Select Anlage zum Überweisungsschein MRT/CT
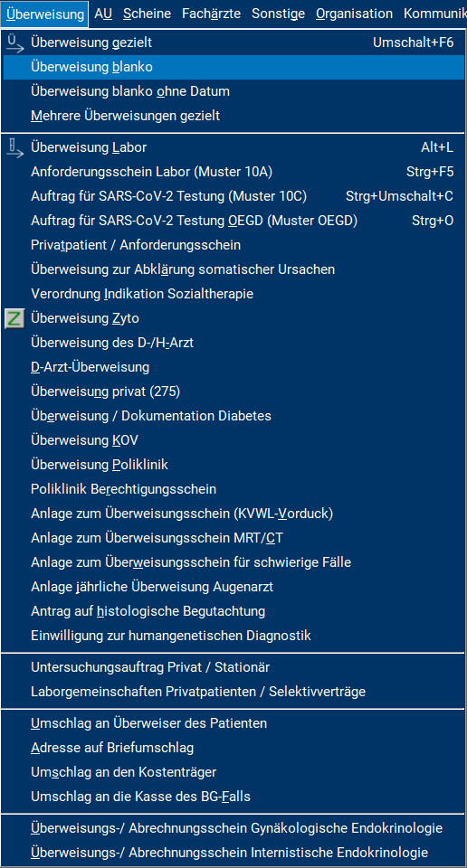Screen dimensions: 467x868 pos(233,538)
